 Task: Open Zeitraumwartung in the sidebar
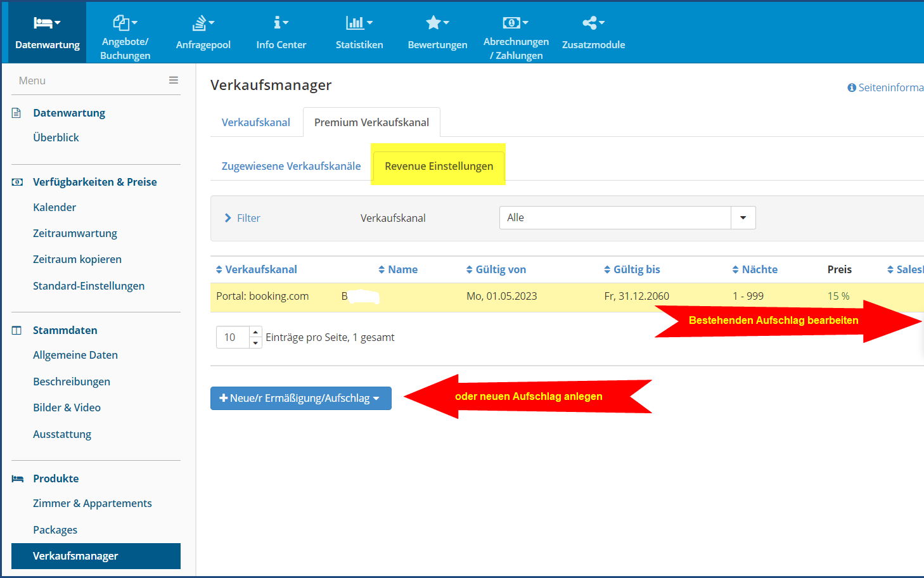coord(75,233)
